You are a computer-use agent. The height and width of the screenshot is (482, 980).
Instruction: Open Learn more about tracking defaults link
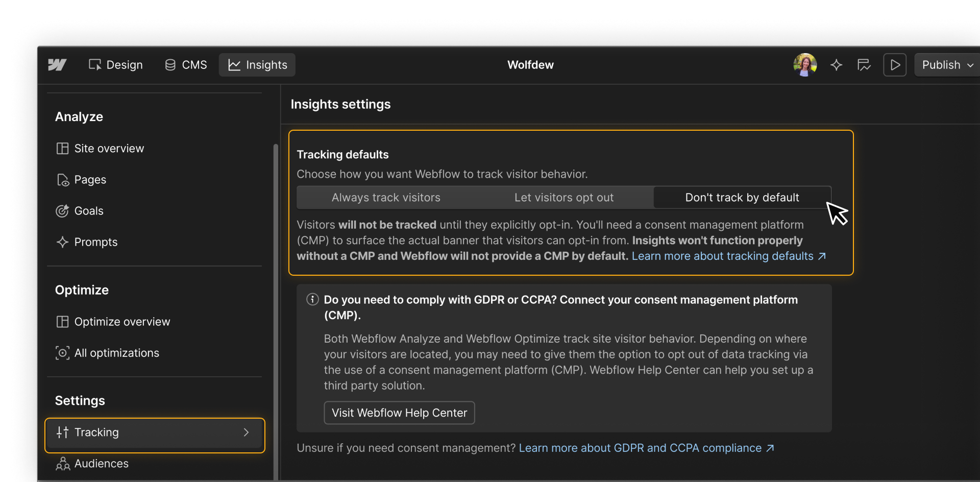728,256
